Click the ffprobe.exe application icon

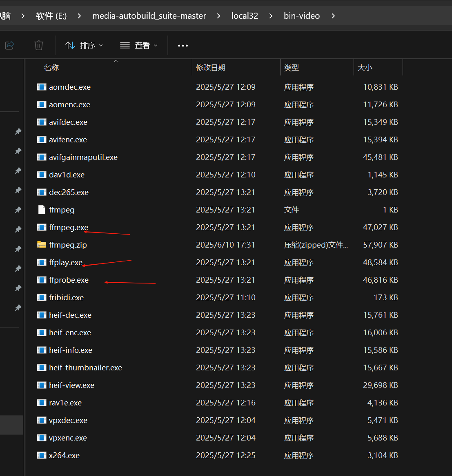point(41,280)
